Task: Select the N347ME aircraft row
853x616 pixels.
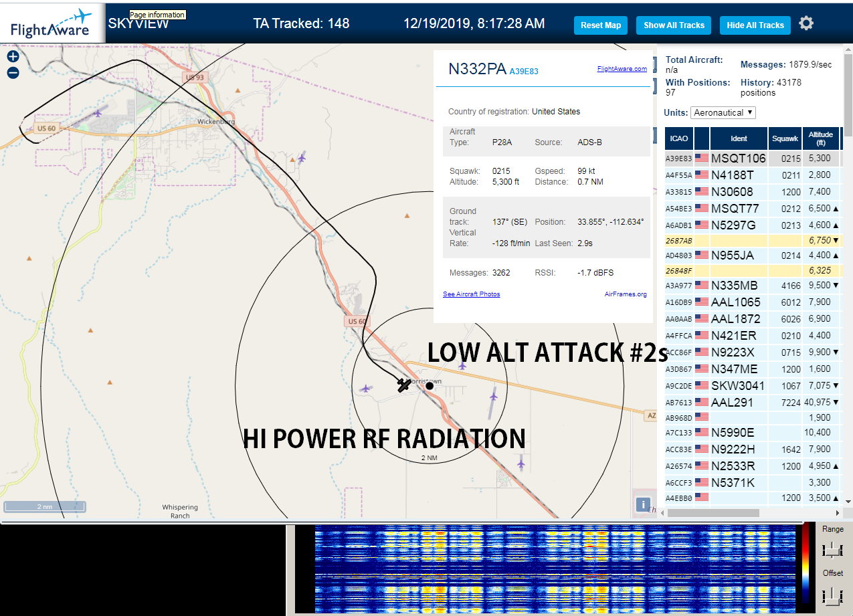Action: click(x=753, y=369)
